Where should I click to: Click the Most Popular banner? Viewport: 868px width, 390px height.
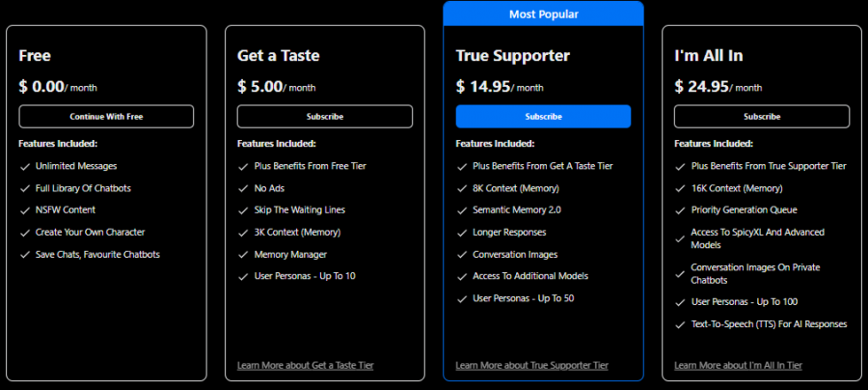click(543, 14)
